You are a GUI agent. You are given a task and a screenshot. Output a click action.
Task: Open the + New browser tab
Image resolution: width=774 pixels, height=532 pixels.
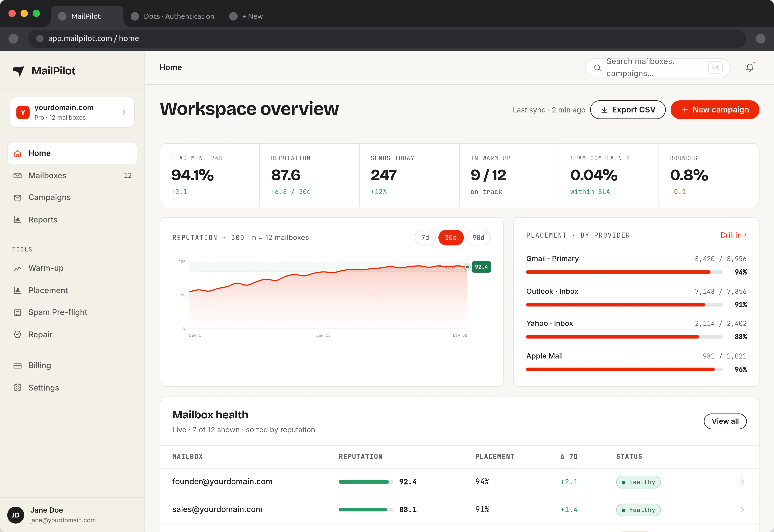coord(246,16)
